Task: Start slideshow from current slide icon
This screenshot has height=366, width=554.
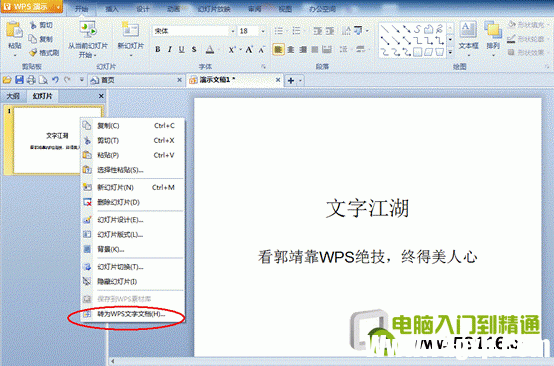Action: point(88,30)
